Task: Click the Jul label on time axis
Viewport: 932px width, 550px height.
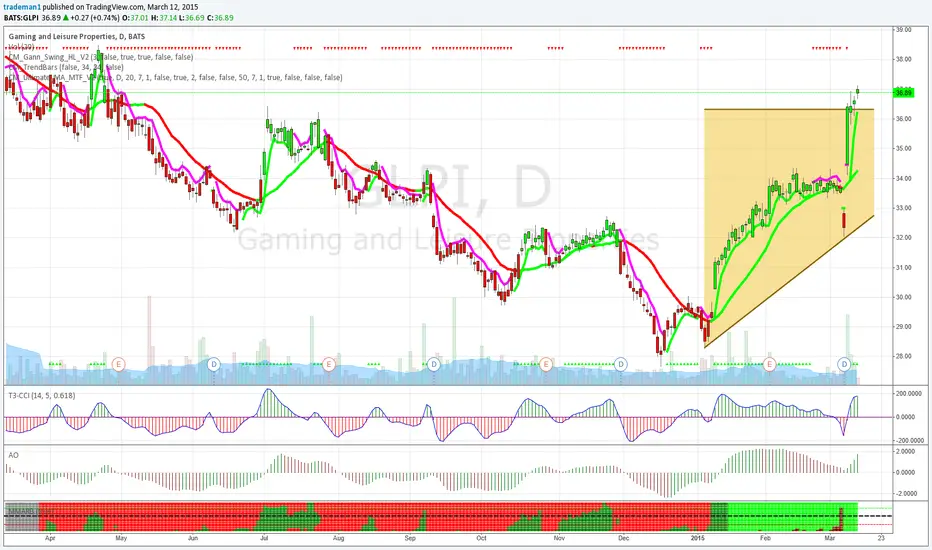Action: click(x=264, y=538)
